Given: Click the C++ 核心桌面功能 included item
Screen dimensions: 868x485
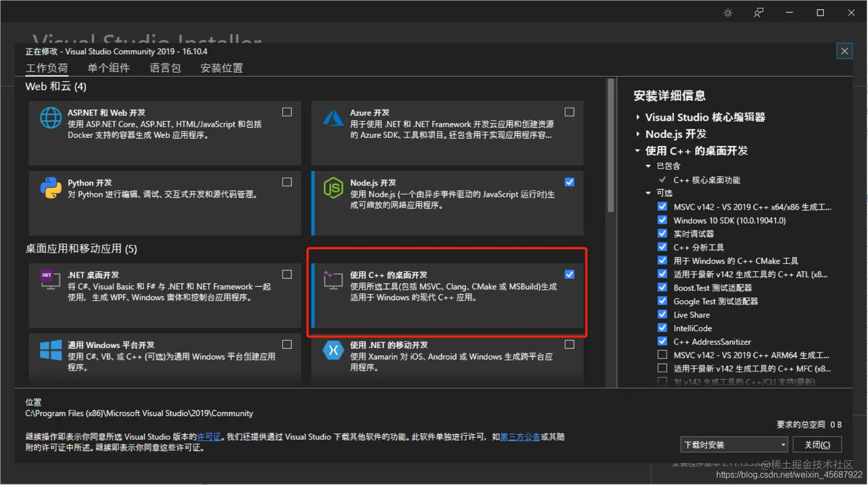Looking at the screenshot, I should [x=707, y=180].
